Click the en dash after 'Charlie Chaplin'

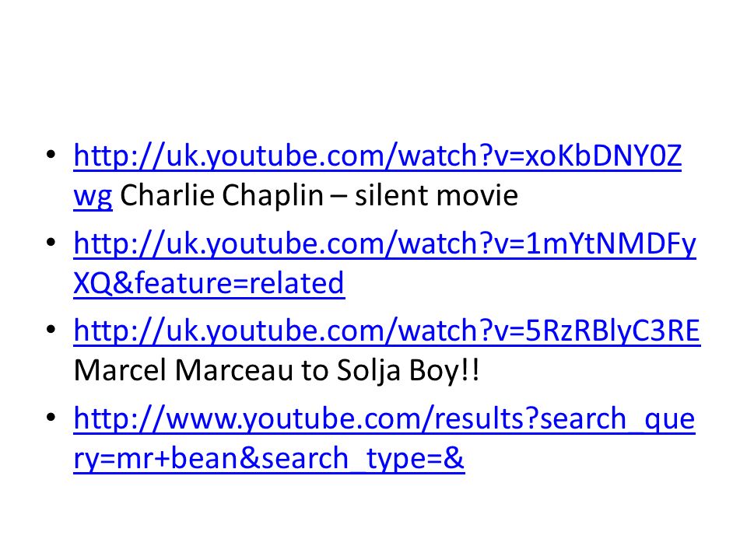[x=338, y=197]
